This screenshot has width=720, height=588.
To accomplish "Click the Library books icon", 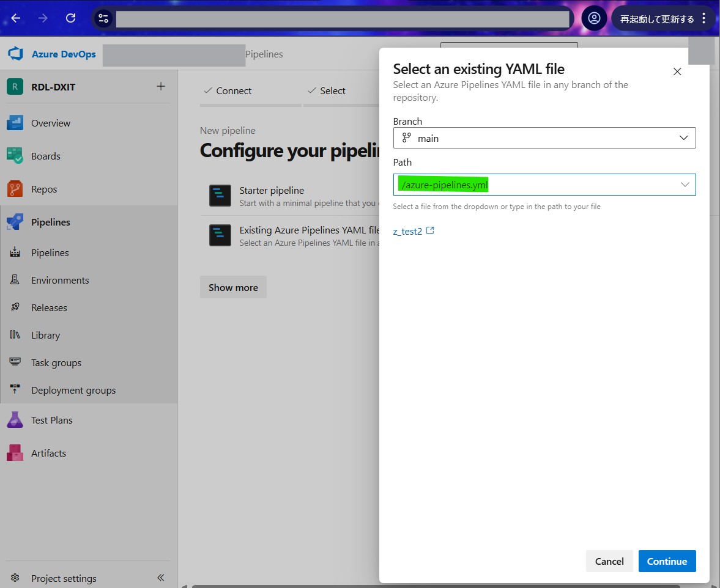I will (15, 334).
